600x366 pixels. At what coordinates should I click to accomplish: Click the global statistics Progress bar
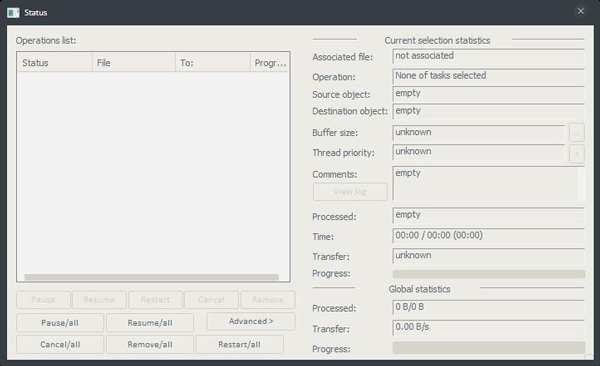tap(489, 348)
